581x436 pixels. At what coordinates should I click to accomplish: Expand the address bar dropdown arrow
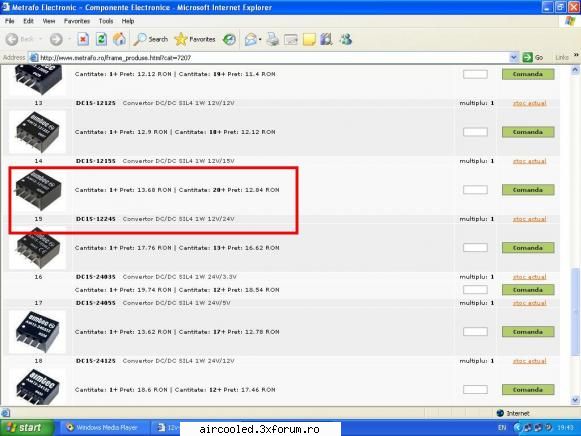coord(513,57)
